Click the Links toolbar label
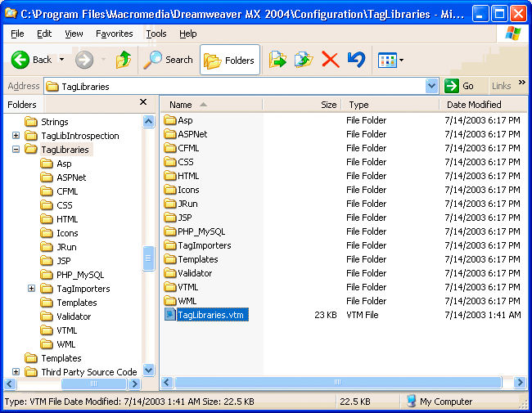The height and width of the screenshot is (413, 532). 501,86
